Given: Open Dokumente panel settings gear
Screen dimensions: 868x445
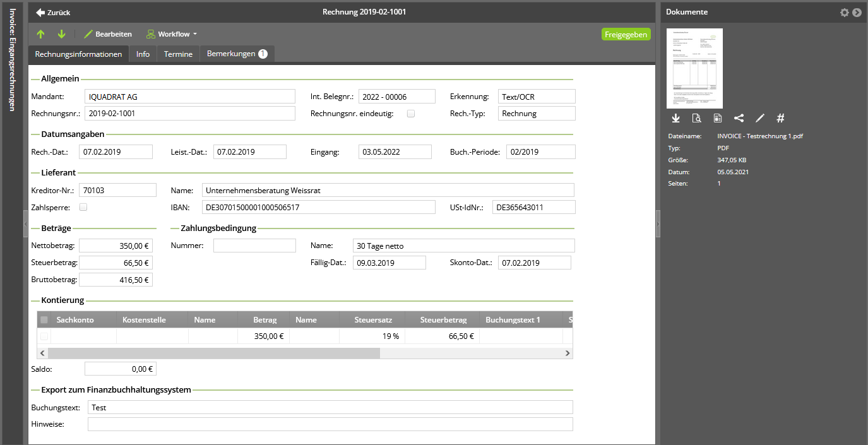Looking at the screenshot, I should pyautogui.click(x=845, y=12).
